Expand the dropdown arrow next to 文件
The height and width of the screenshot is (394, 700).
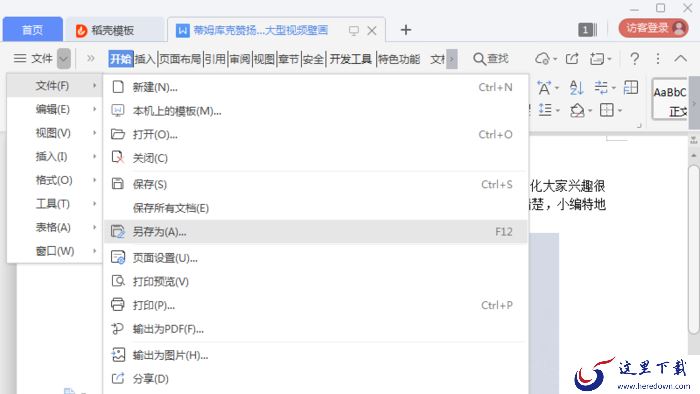[64, 58]
